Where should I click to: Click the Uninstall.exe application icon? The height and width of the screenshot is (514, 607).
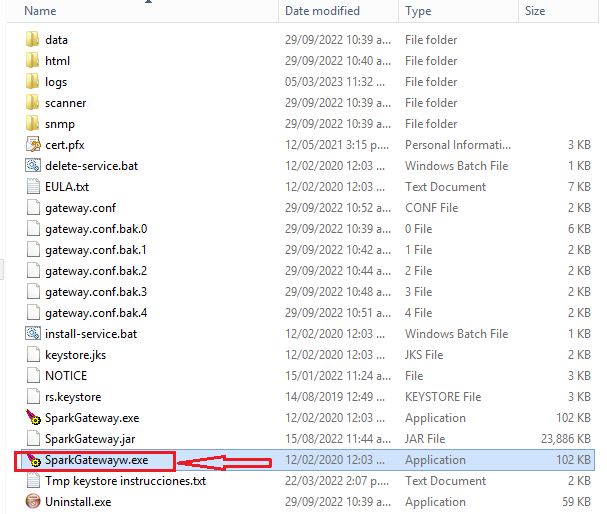tap(33, 502)
